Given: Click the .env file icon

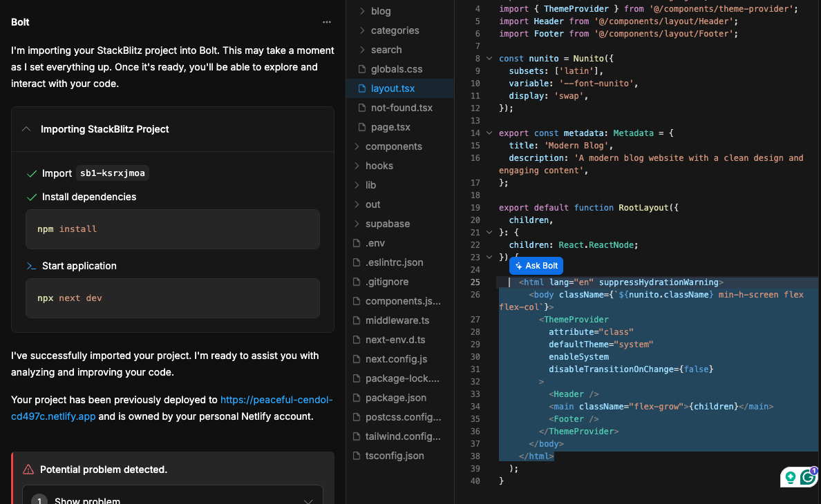Looking at the screenshot, I should (x=357, y=243).
